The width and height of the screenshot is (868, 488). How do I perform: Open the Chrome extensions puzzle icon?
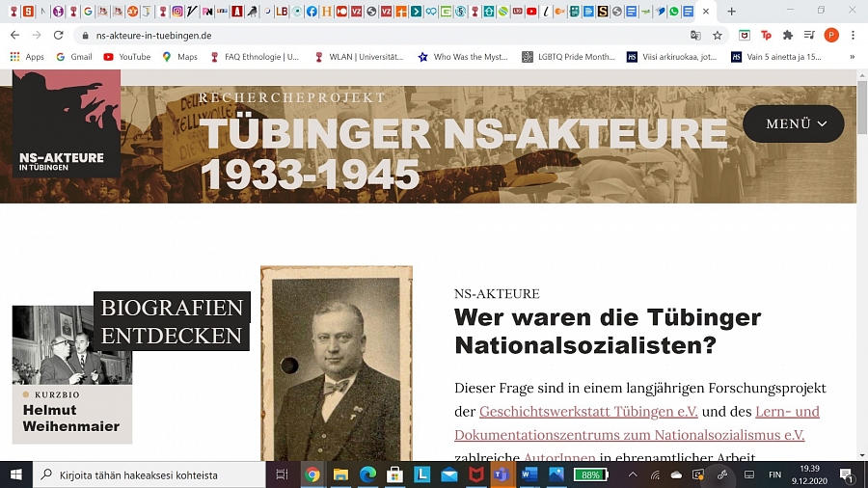788,35
